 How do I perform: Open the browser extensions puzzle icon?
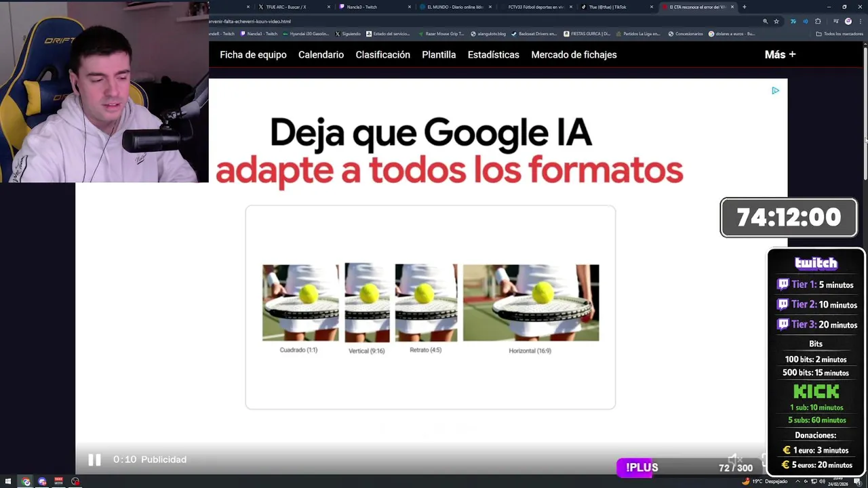click(x=818, y=21)
